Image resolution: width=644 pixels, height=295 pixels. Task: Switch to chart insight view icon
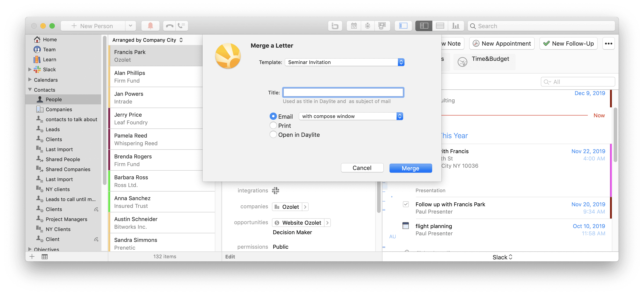pyautogui.click(x=455, y=26)
